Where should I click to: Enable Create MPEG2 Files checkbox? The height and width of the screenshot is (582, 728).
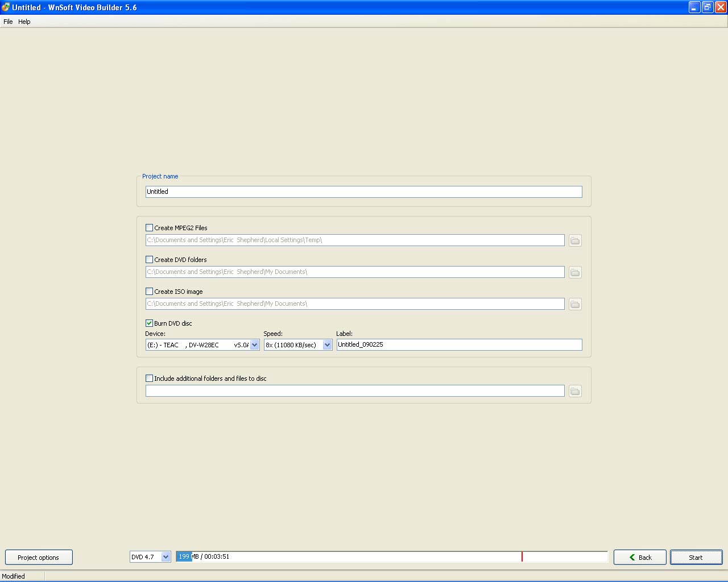point(150,228)
